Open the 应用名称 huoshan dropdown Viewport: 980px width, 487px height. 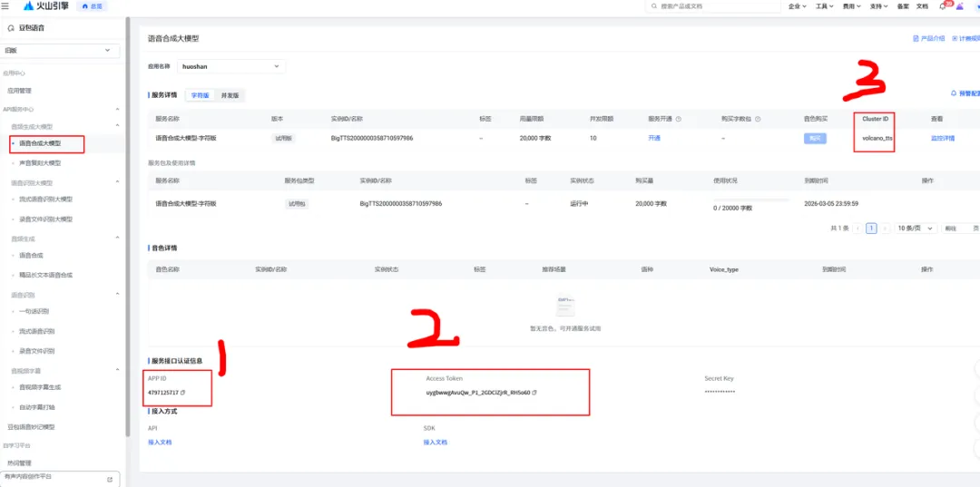pos(230,66)
